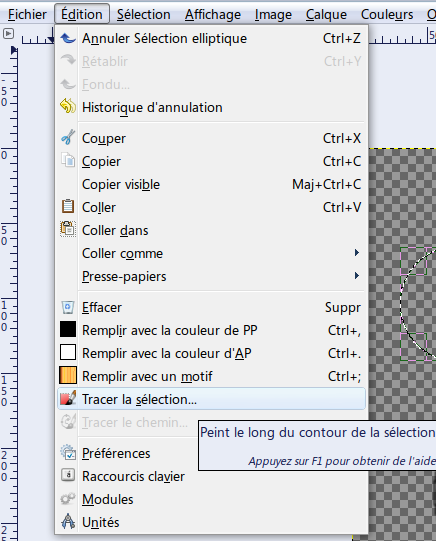Choose Copier visible
This screenshot has height=541, width=436.
coord(211,184)
